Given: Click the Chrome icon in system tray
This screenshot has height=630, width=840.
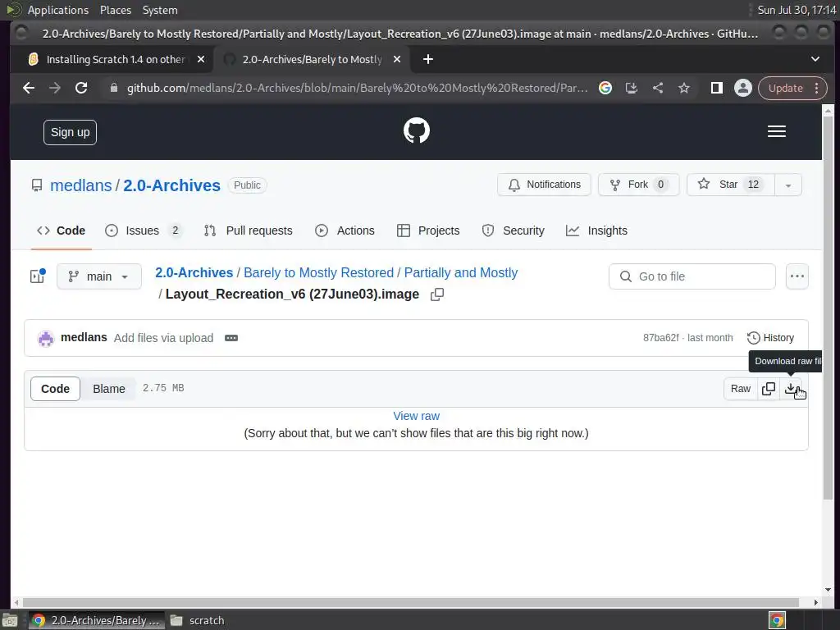Looking at the screenshot, I should pos(777,620).
